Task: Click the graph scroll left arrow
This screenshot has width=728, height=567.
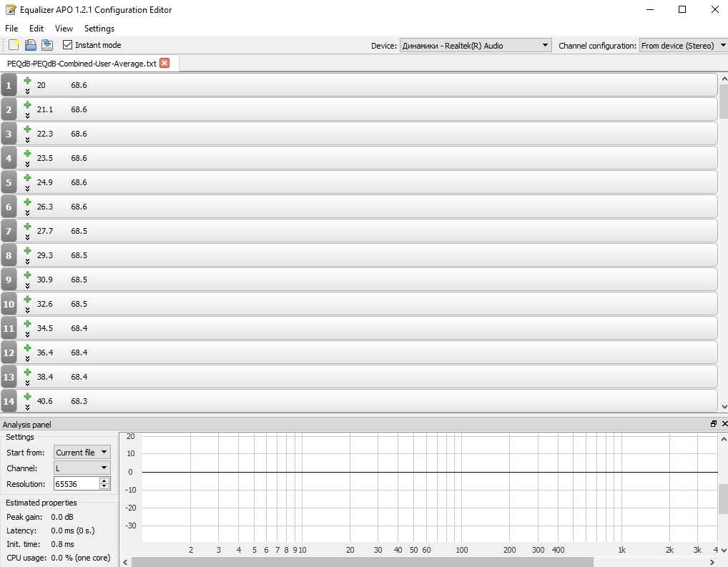Action: 125,563
